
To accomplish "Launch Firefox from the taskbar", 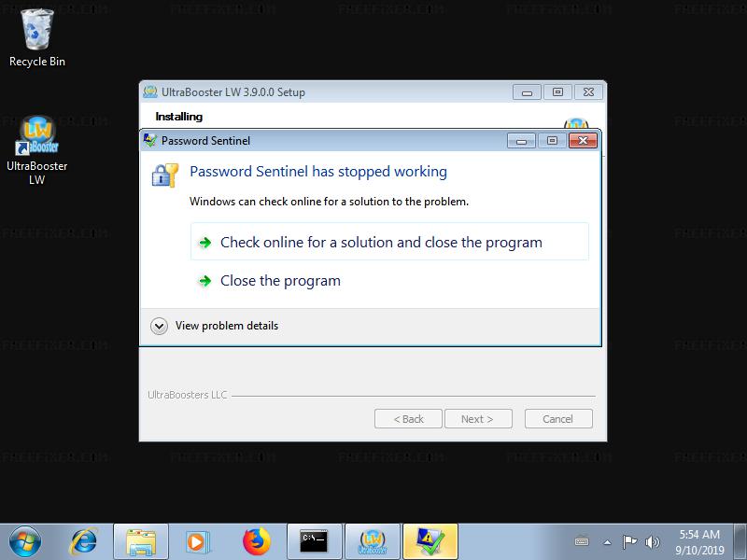I will (x=256, y=542).
